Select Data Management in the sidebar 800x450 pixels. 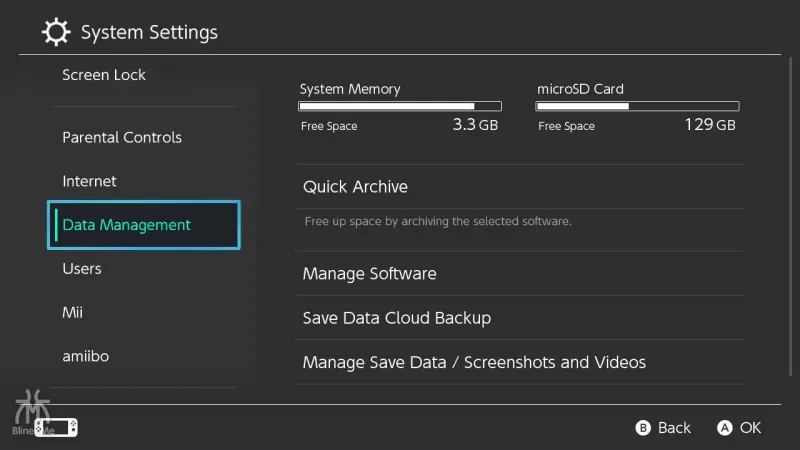coord(144,225)
